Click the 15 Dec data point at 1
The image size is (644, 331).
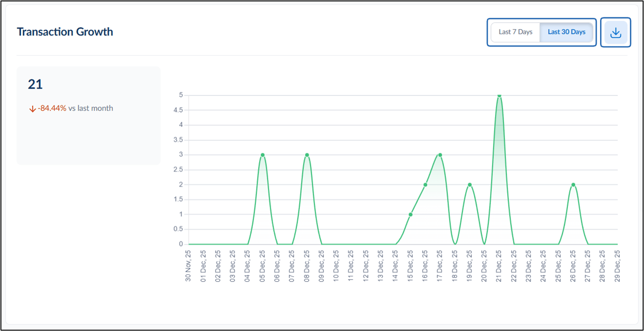coord(411,215)
